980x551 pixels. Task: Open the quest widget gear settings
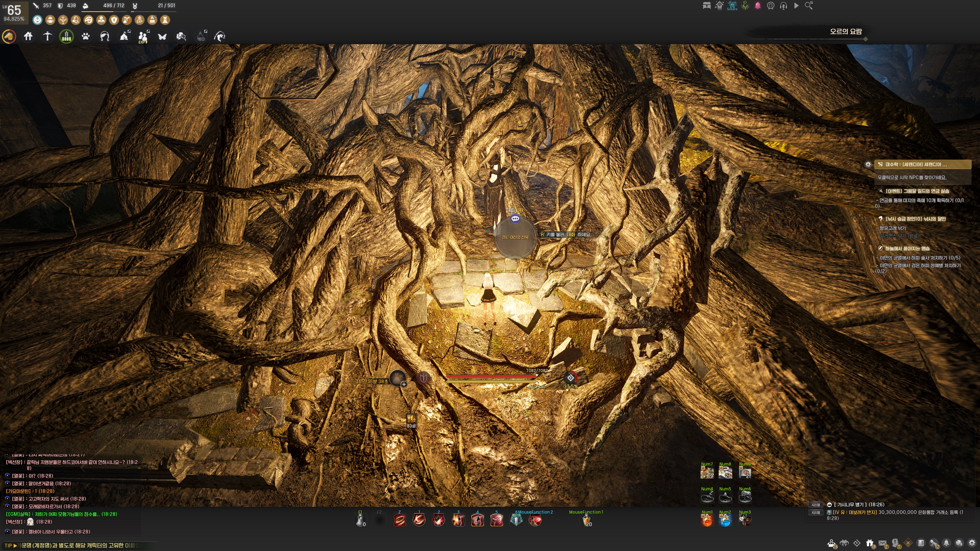(868, 165)
